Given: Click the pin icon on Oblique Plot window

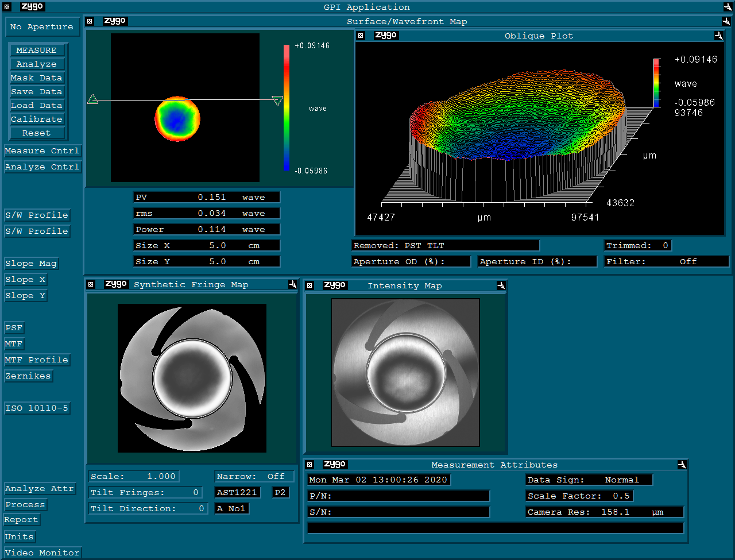Looking at the screenshot, I should tap(718, 36).
